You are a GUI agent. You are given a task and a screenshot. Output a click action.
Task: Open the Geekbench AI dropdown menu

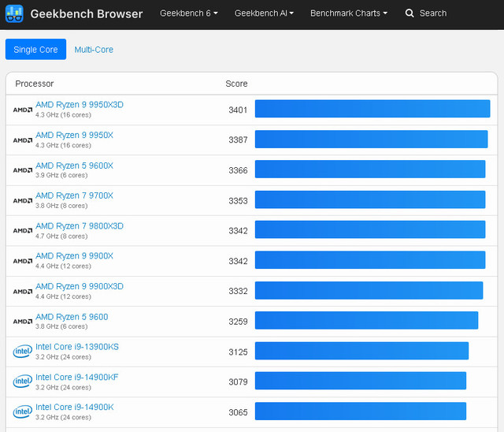tap(264, 13)
